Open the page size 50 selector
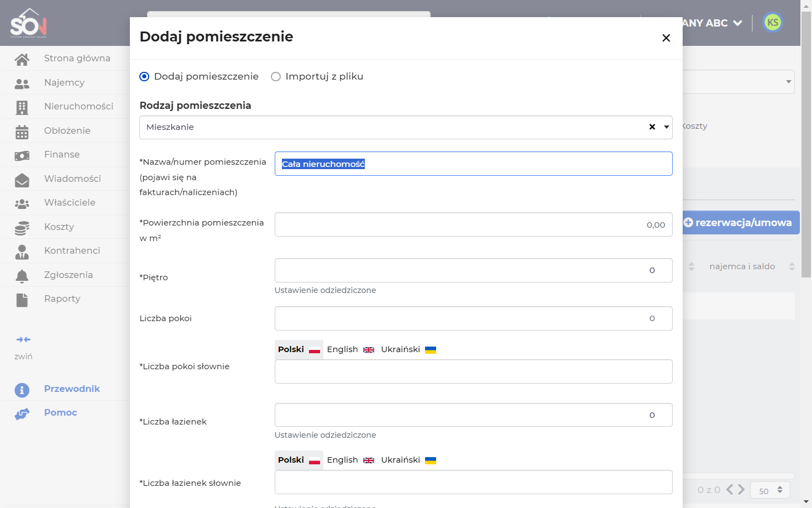Screen dimensions: 812x508 click(x=770, y=490)
